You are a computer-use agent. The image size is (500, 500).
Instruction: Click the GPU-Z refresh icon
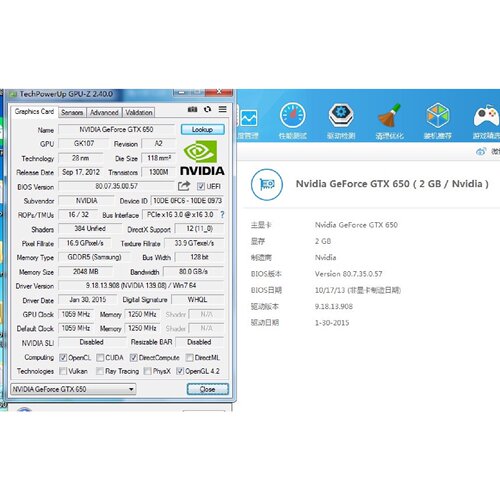(x=207, y=109)
